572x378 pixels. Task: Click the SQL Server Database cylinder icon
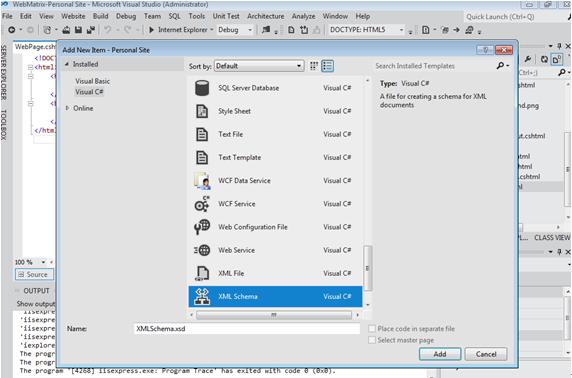(x=202, y=88)
